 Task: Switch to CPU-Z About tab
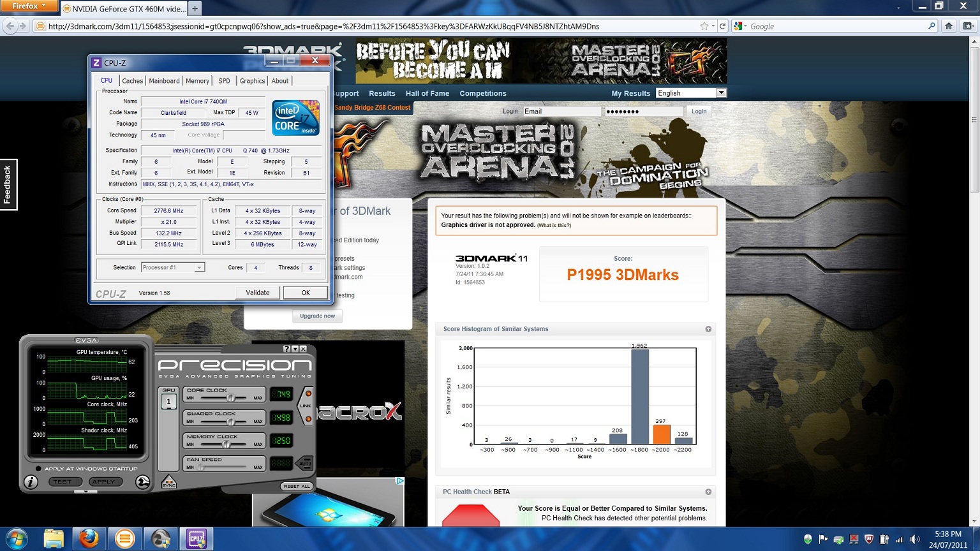tap(280, 81)
